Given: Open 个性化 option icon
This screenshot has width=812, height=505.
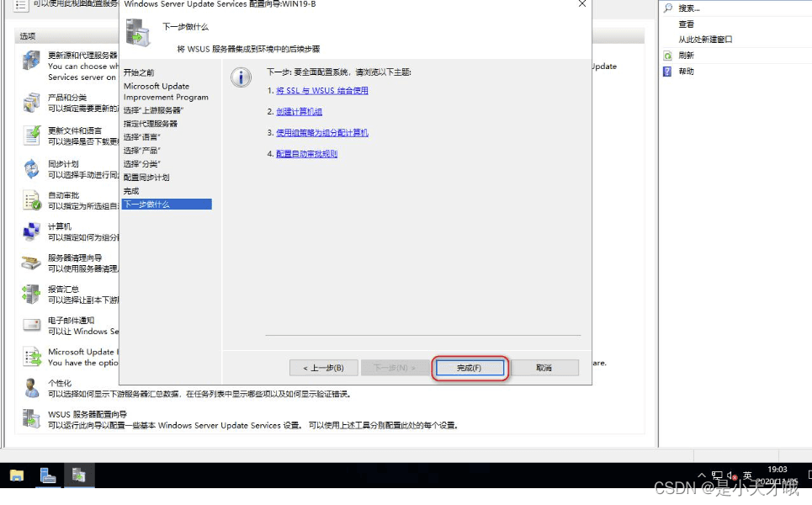Looking at the screenshot, I should tap(32, 388).
